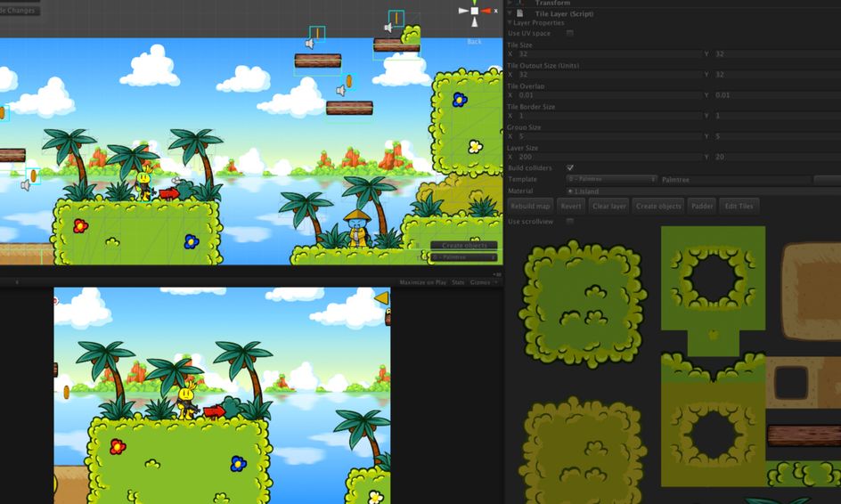Screen dimensions: 841x504
Task: Select the audio speaker gizmo beside the top-right coin
Action: click(x=388, y=28)
